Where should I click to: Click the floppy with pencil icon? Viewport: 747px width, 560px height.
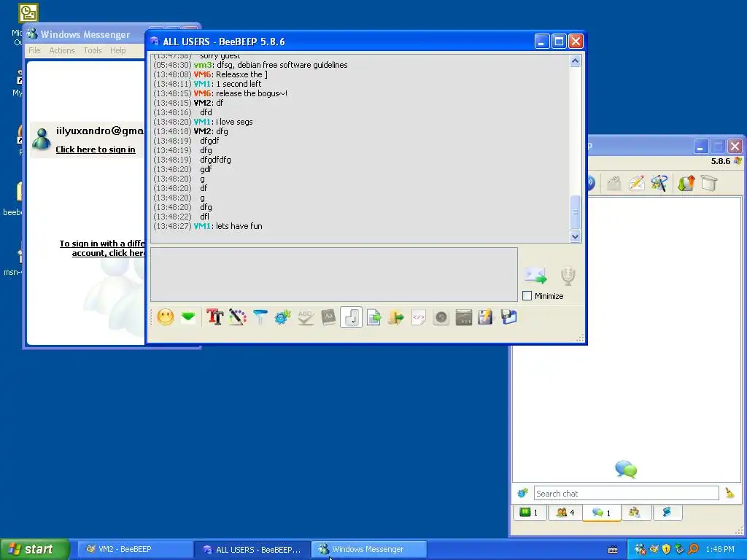point(485,317)
